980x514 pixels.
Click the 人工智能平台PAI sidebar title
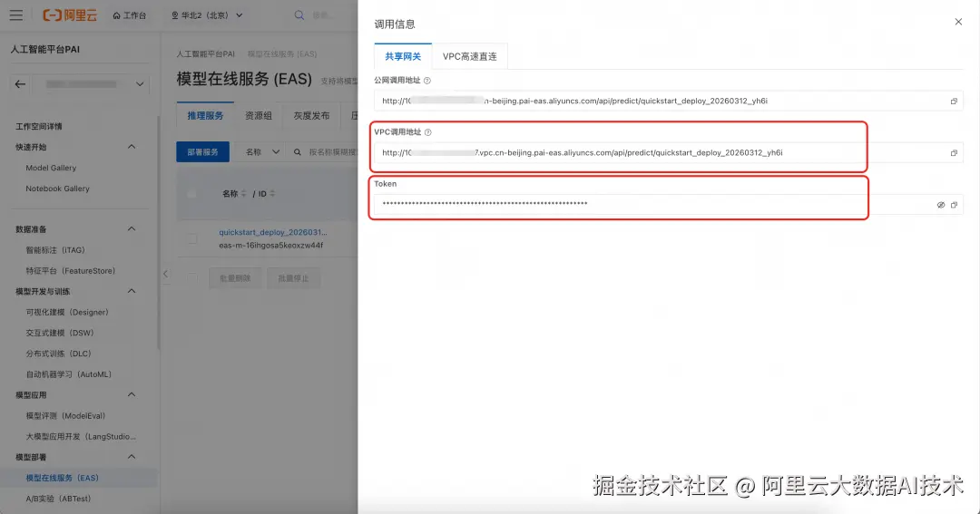[45, 49]
